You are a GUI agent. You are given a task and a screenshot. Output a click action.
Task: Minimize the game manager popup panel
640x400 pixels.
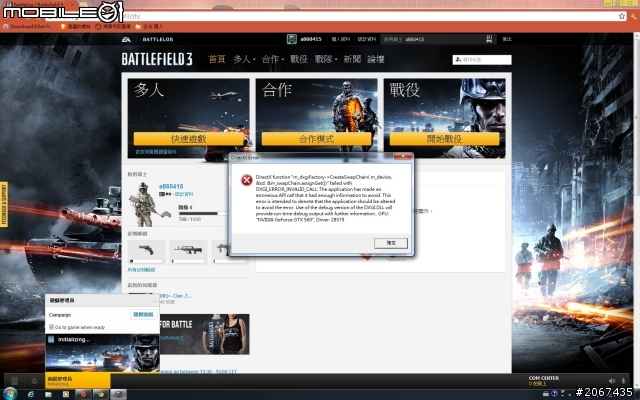(155, 301)
